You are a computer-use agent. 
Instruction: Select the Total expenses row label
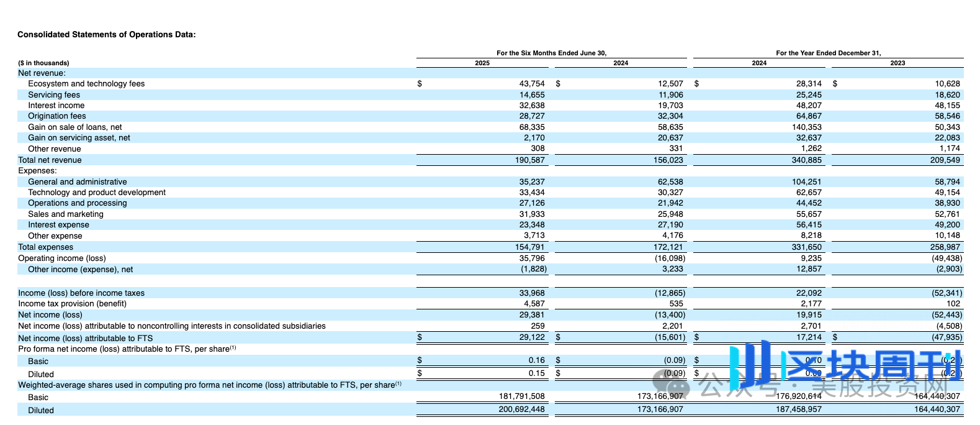point(45,247)
